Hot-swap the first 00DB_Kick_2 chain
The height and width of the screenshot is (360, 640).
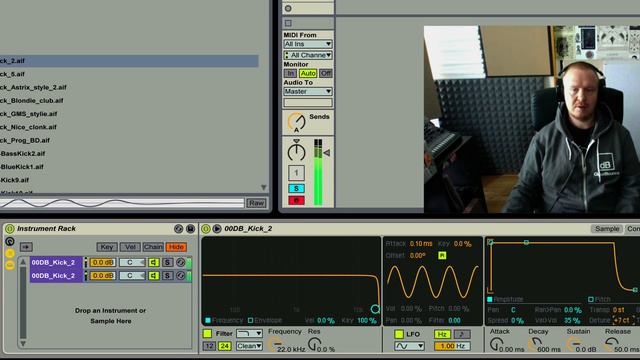click(180, 262)
